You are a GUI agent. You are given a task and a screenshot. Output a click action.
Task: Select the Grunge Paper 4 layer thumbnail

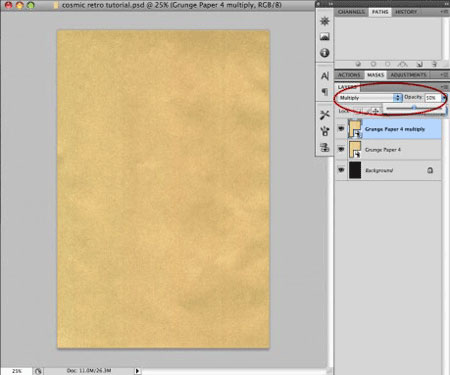[x=355, y=149]
